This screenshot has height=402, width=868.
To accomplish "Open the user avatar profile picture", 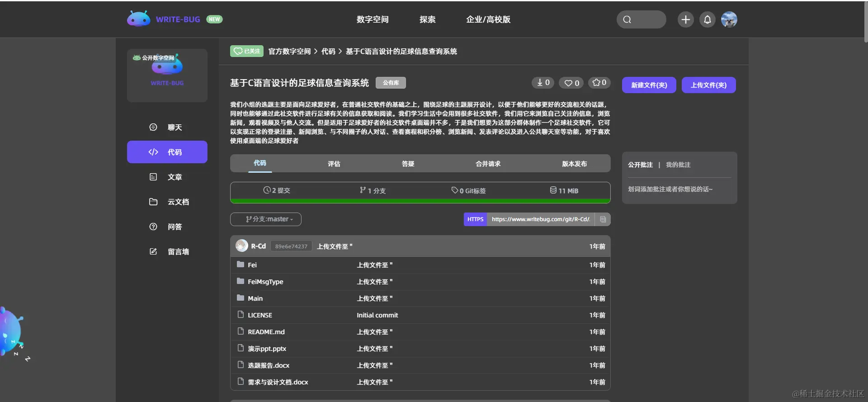I will click(729, 19).
